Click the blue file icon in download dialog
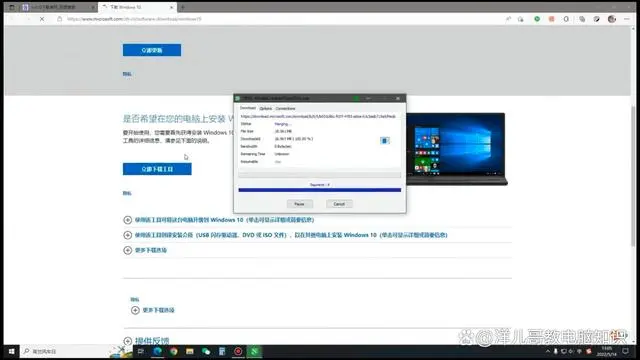This screenshot has width=640, height=360. 384,140
